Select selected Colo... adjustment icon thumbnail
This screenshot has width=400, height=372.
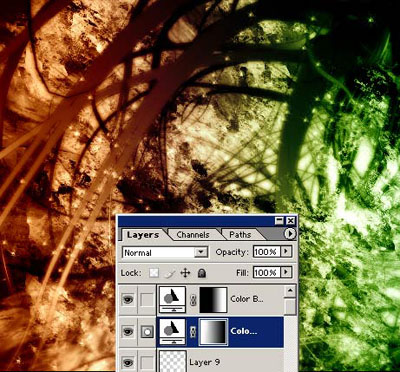point(173,331)
